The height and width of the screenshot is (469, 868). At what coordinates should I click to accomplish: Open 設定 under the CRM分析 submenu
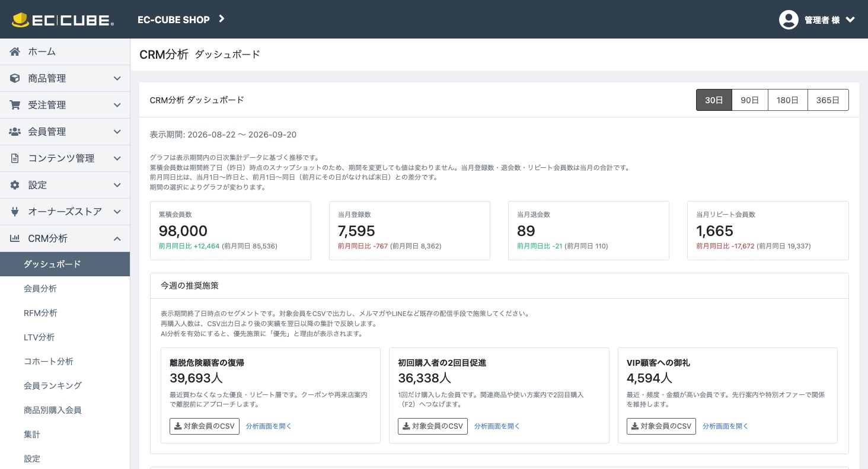(x=65, y=458)
